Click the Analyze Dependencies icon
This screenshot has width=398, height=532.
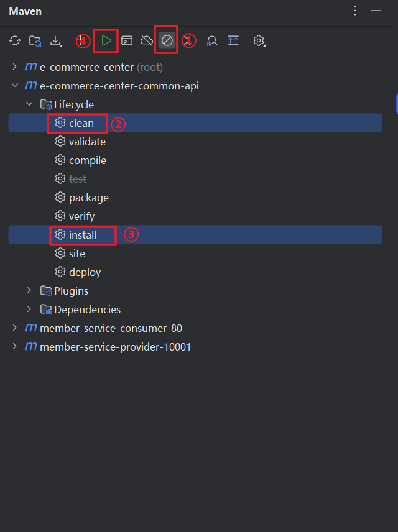(x=212, y=41)
